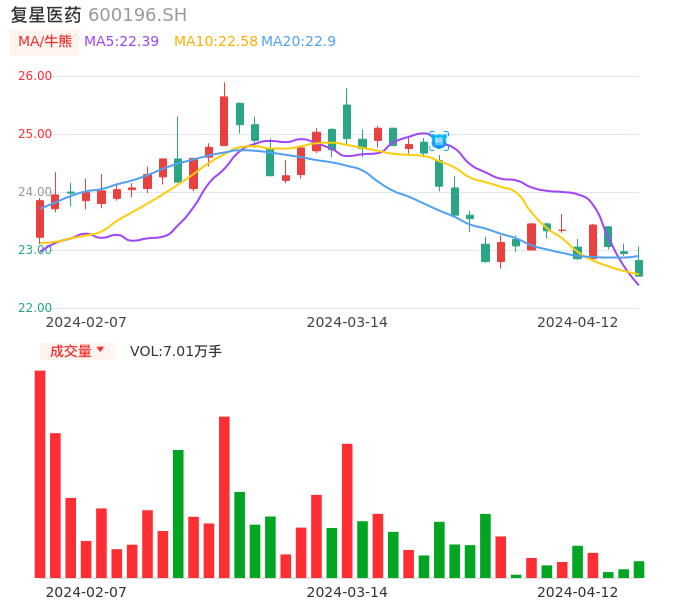This screenshot has height=606, width=686.
Task: Click the 复星医药 stock name title
Action: pos(46,15)
